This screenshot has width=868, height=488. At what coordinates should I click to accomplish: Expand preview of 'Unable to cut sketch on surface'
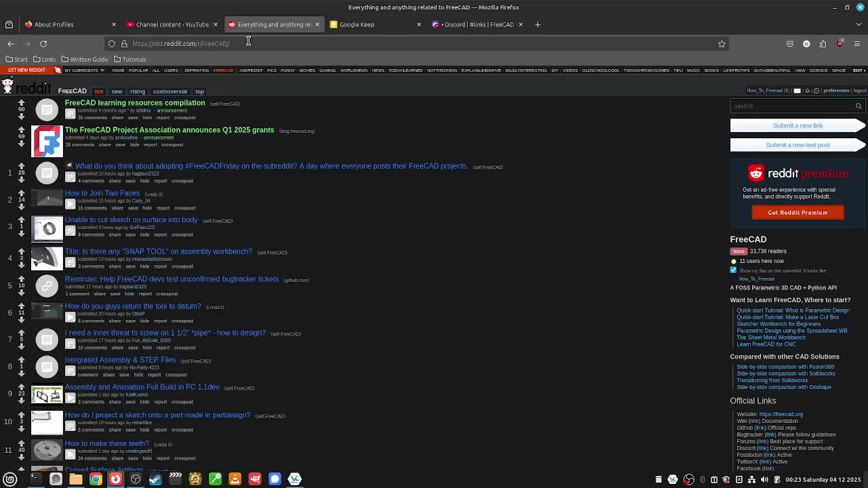(x=70, y=231)
